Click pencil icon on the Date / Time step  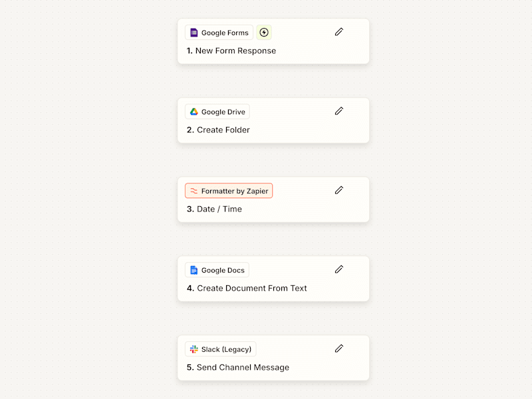(339, 190)
